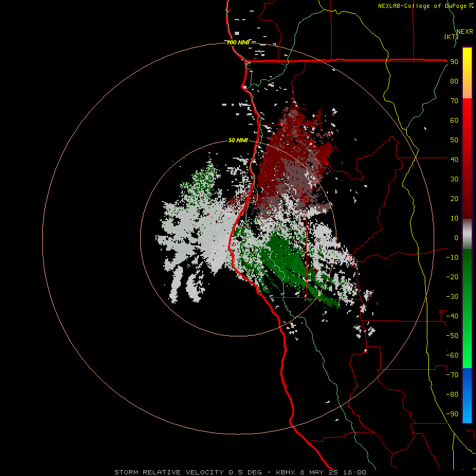Click the -60 value on velocity scale
The width and height of the screenshot is (476, 476).
pyautogui.click(x=452, y=355)
